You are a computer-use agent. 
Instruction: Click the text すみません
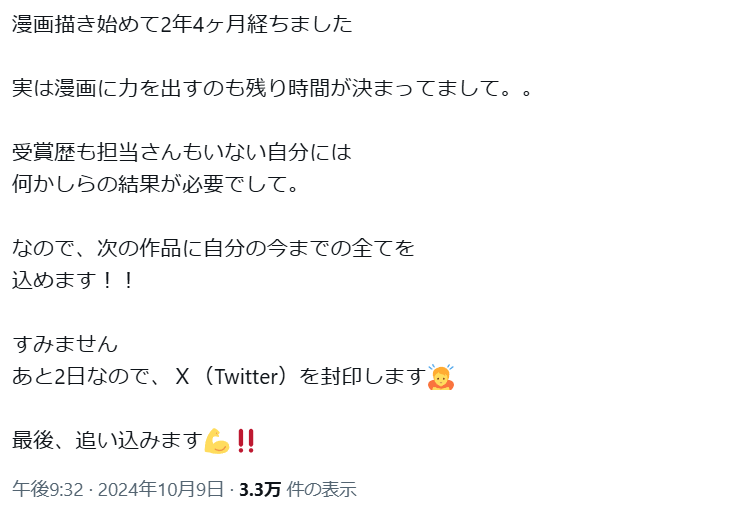point(65,344)
